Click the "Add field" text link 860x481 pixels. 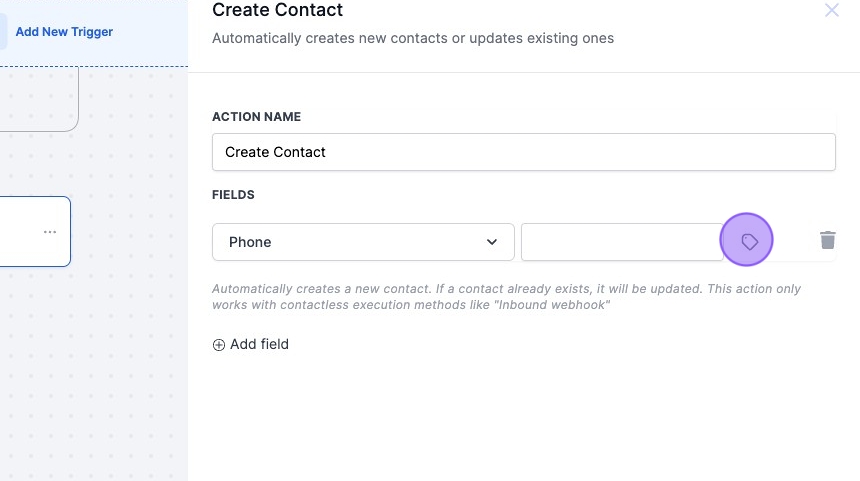click(x=259, y=344)
